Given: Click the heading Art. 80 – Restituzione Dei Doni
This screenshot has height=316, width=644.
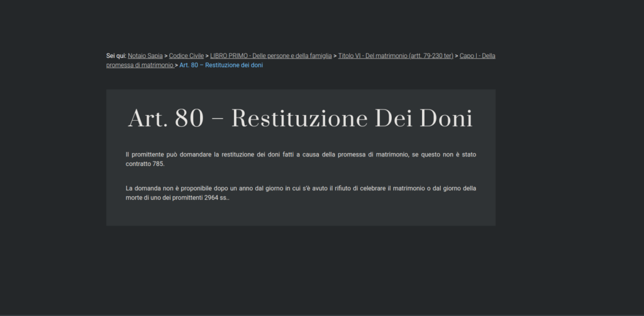Looking at the screenshot, I should 301,119.
